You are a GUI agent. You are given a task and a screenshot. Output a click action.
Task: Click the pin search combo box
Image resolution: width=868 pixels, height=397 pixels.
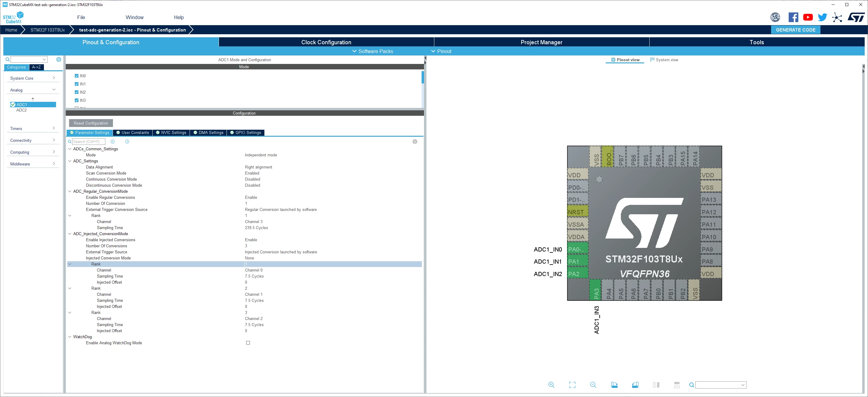pos(721,385)
